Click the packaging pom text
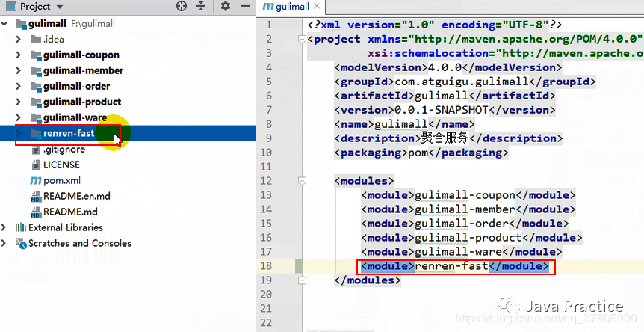Viewport: 644px width, 332px height. click(418, 153)
